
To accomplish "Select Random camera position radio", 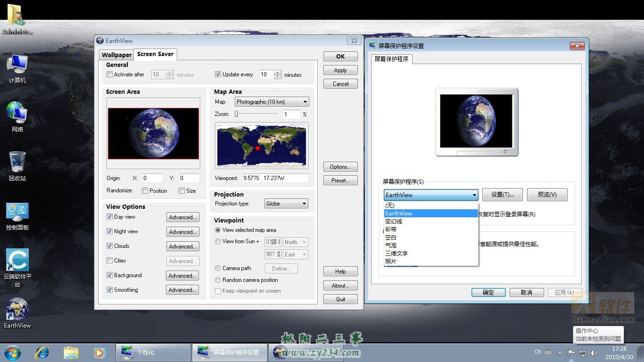I will tap(218, 280).
